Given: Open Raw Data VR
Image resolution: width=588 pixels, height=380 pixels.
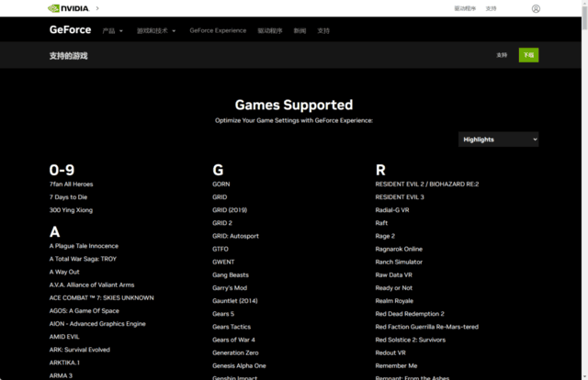Looking at the screenshot, I should (x=394, y=275).
